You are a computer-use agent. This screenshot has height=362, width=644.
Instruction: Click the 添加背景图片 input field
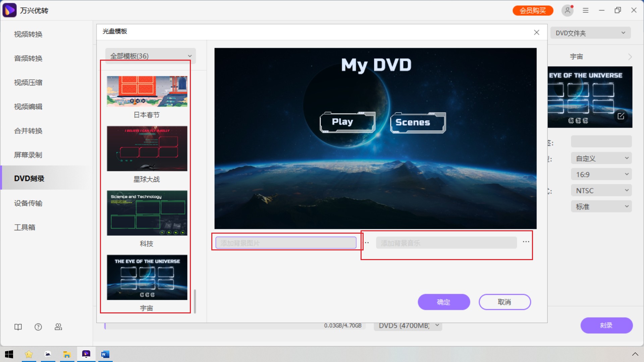[286, 243]
